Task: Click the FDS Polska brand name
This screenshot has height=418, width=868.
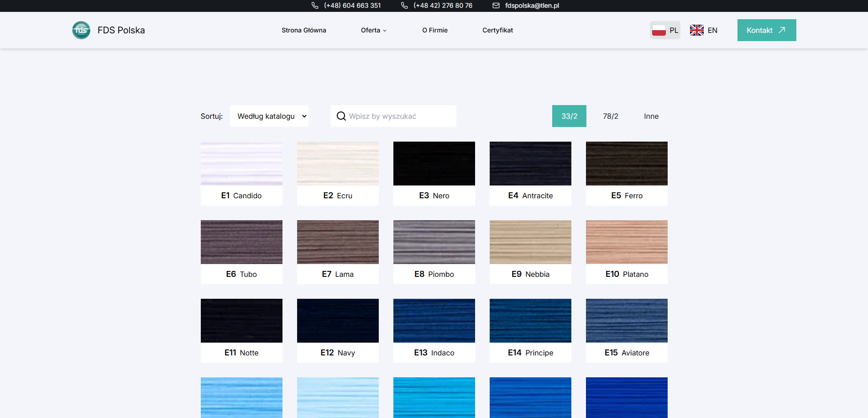Action: pos(121,30)
